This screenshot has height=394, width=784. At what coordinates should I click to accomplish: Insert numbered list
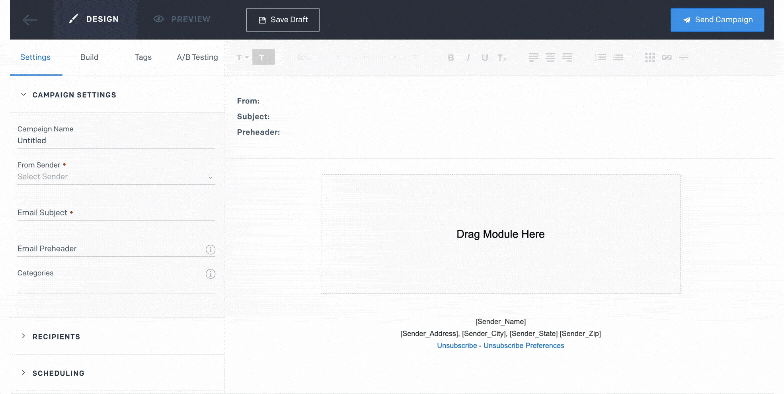600,58
